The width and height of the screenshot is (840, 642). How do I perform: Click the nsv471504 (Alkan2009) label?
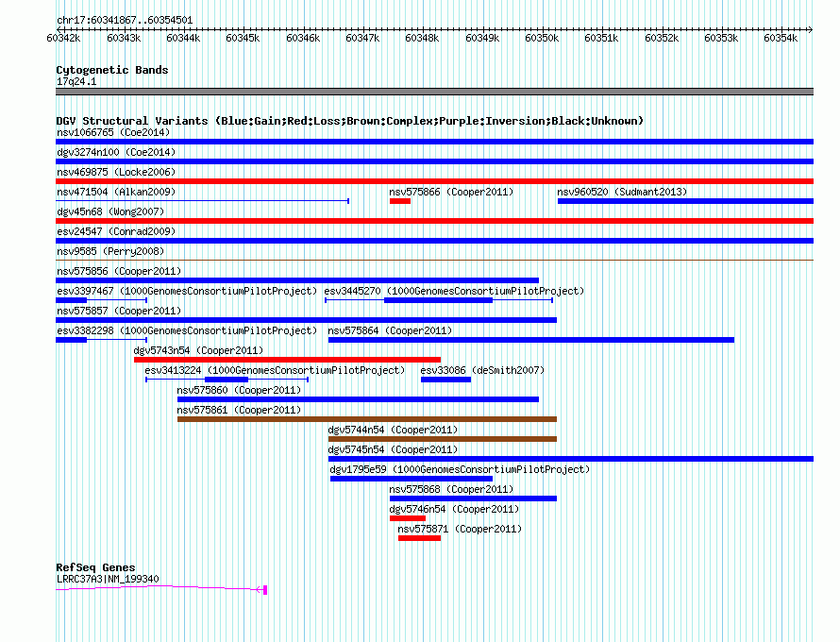[x=116, y=192]
